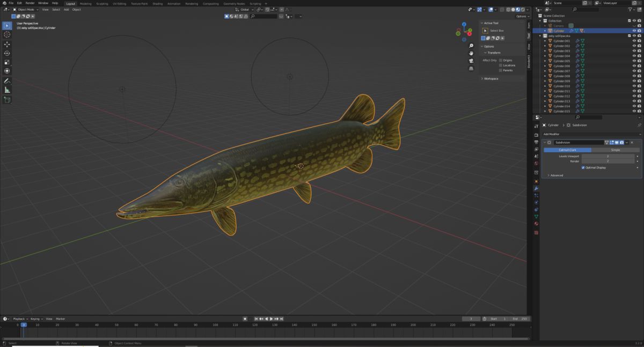Switch to rendered viewport shading
Screen dimensions: 644x347
[522, 9]
